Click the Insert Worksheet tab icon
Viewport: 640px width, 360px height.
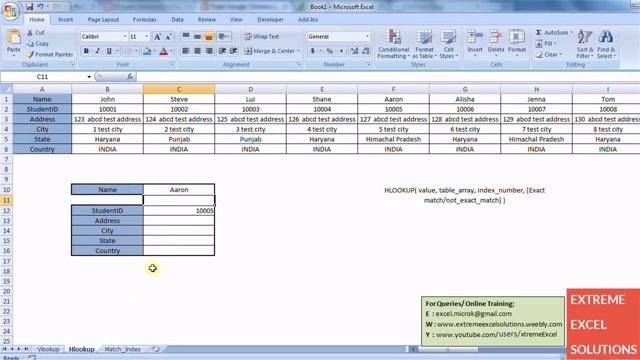pyautogui.click(x=156, y=349)
